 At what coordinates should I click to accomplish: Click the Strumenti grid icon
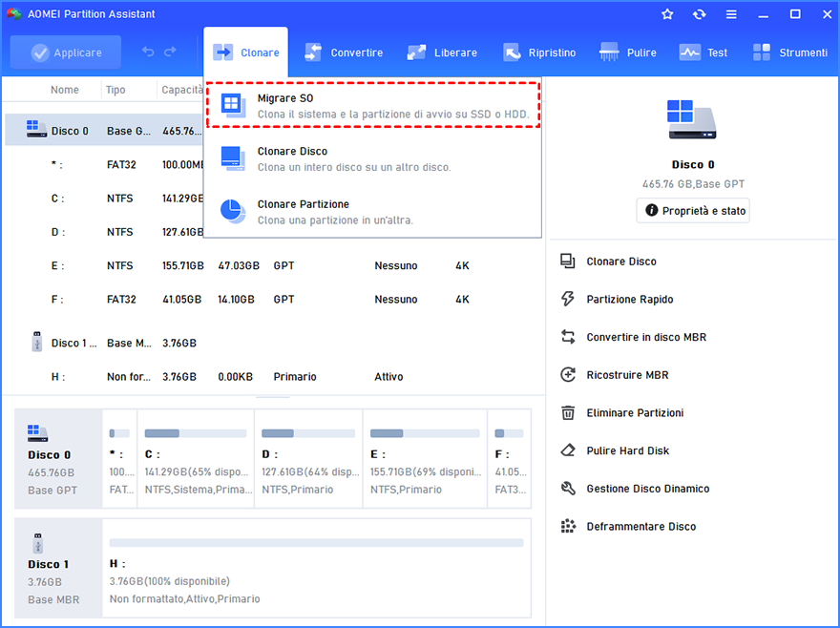pyautogui.click(x=762, y=52)
